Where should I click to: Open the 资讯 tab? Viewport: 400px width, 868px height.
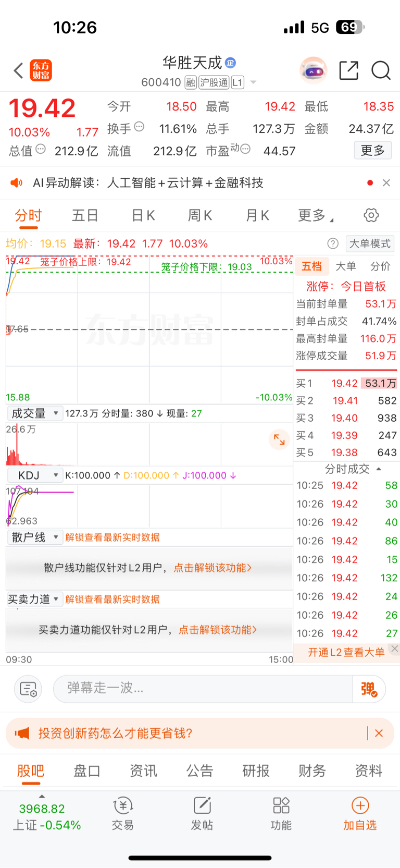(x=143, y=771)
